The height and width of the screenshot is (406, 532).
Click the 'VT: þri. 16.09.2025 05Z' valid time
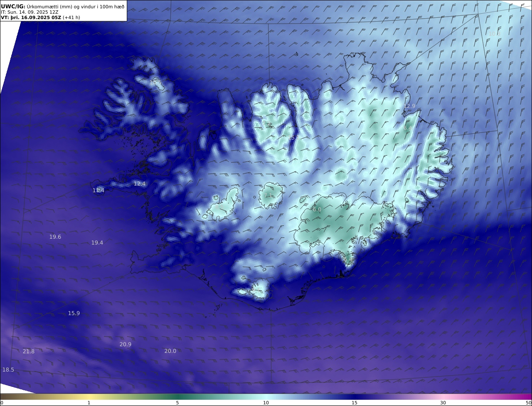(x=31, y=17)
